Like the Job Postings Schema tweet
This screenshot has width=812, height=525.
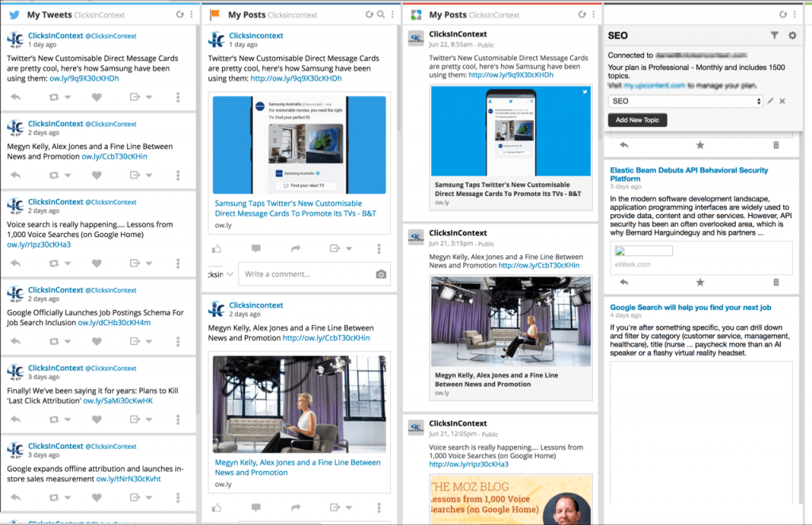96,341
